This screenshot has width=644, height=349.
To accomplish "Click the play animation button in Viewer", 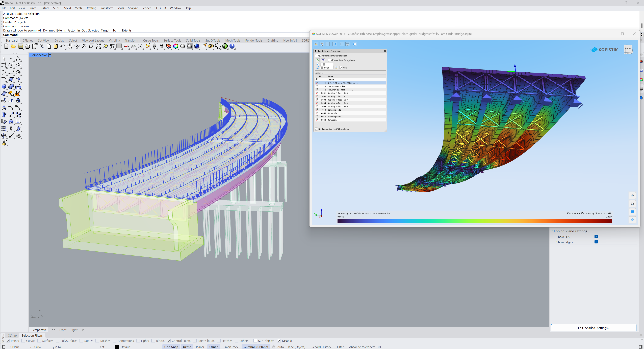I will 318,60.
